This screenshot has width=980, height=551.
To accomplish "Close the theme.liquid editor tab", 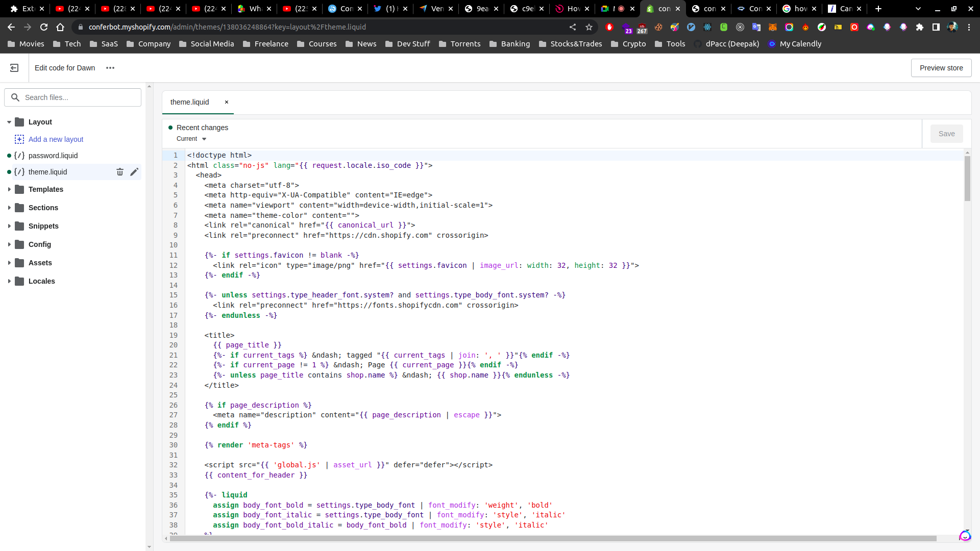I will tap(227, 102).
